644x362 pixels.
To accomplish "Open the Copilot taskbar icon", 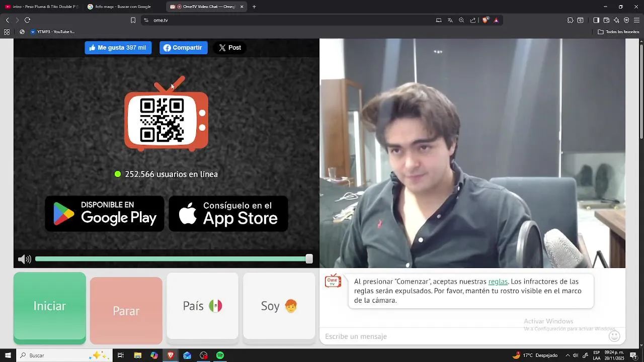I will (x=154, y=355).
